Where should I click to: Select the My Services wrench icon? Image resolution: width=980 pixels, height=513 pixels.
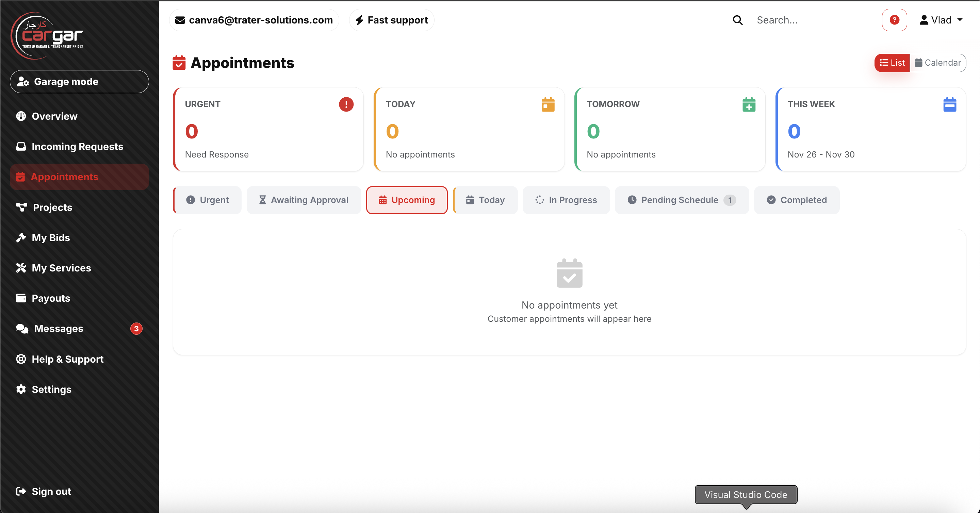[21, 268]
